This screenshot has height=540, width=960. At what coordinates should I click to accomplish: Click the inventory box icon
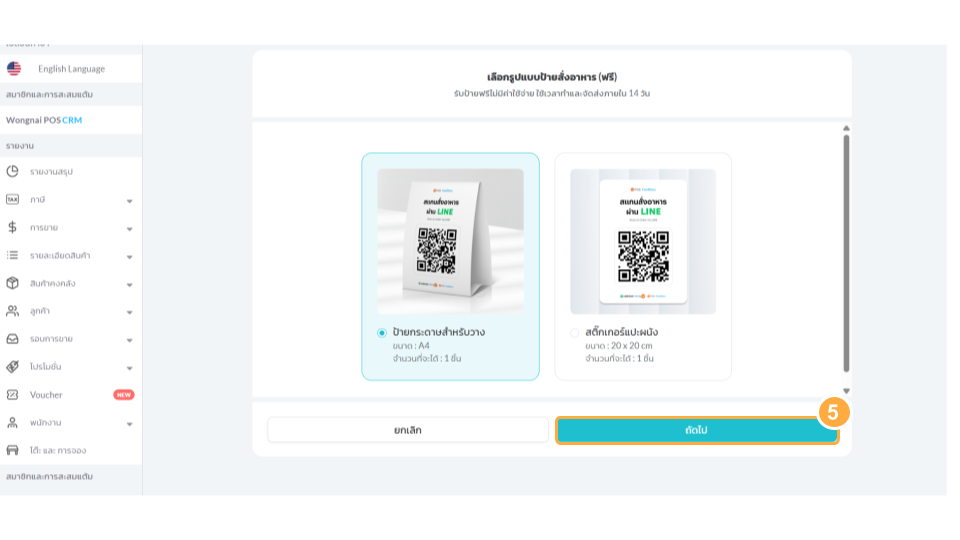[12, 283]
